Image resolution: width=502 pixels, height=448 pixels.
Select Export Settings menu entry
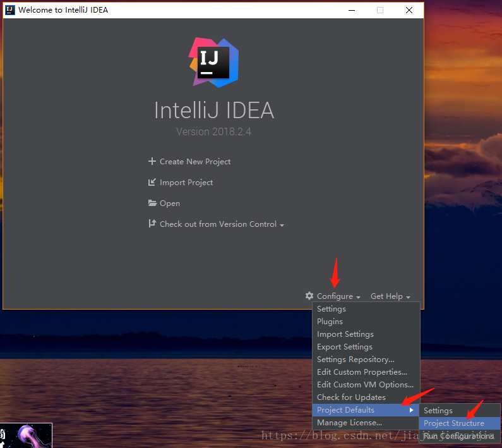click(x=366, y=347)
